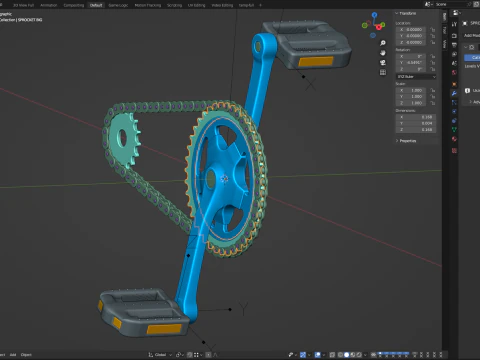The image size is (480, 360).
Task: Click the scene icon beside Scene field
Action: click(428, 4)
